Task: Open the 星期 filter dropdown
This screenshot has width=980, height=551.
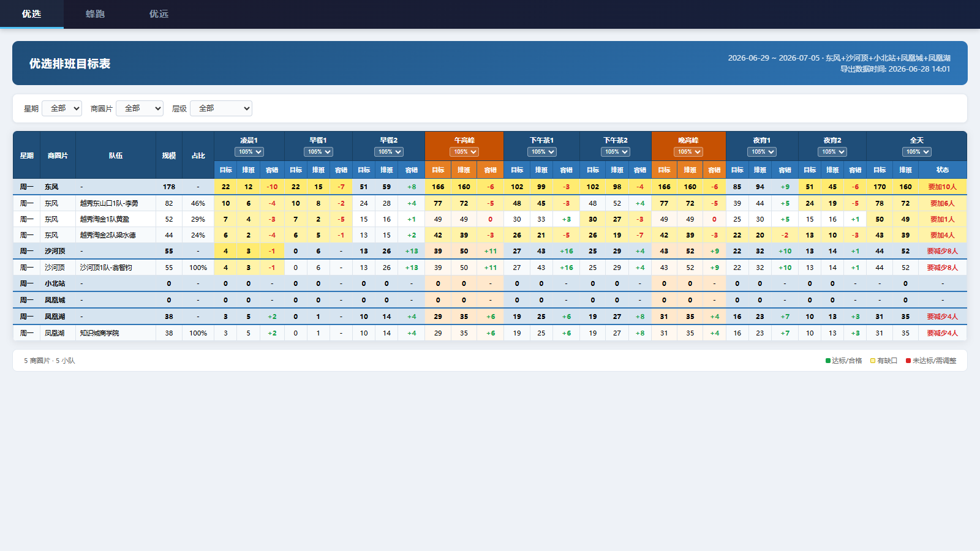Action: click(x=62, y=108)
